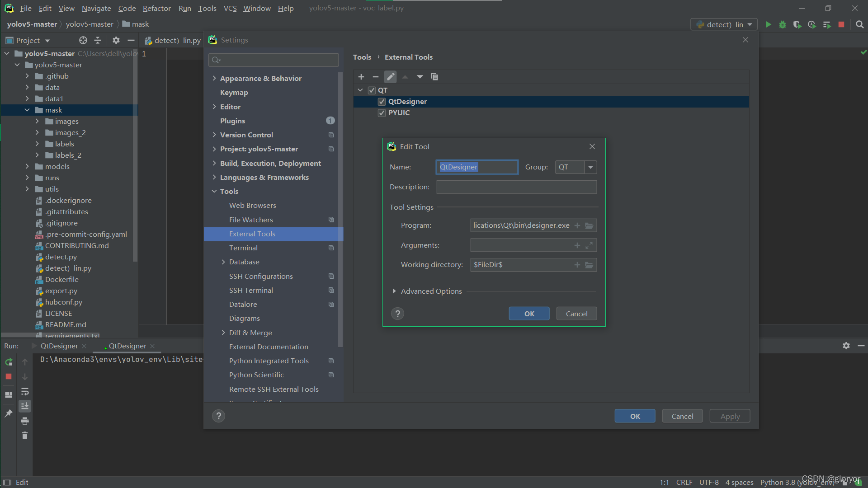Image resolution: width=868 pixels, height=488 pixels.
Task: Open the Run menu
Action: (184, 8)
